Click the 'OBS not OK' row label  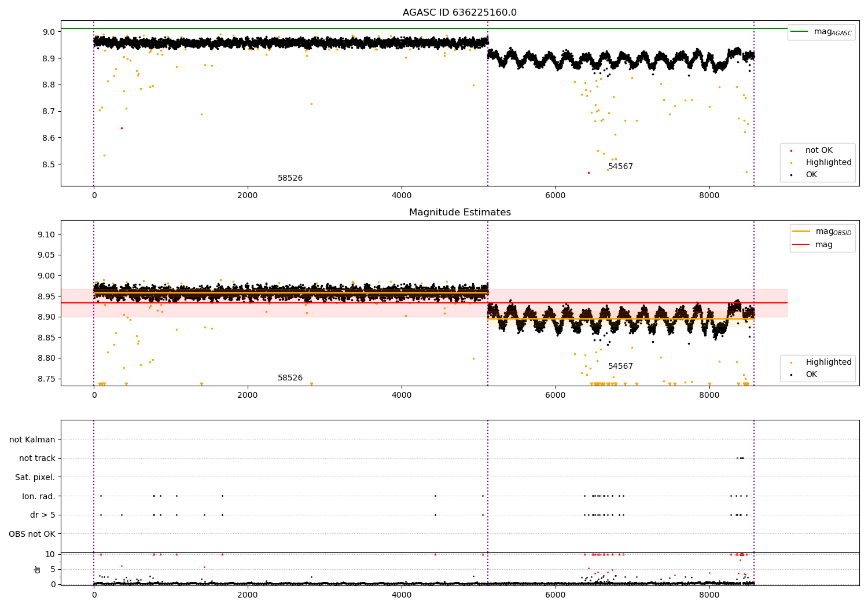pyautogui.click(x=32, y=534)
